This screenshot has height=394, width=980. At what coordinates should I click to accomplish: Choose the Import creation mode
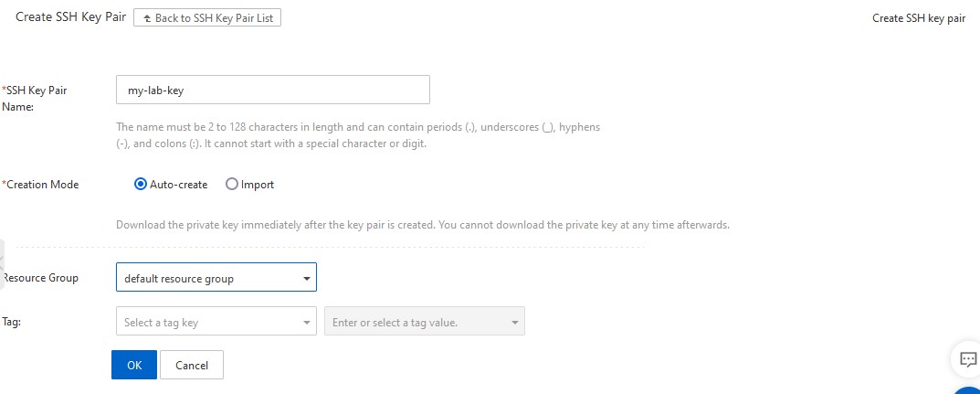click(232, 185)
